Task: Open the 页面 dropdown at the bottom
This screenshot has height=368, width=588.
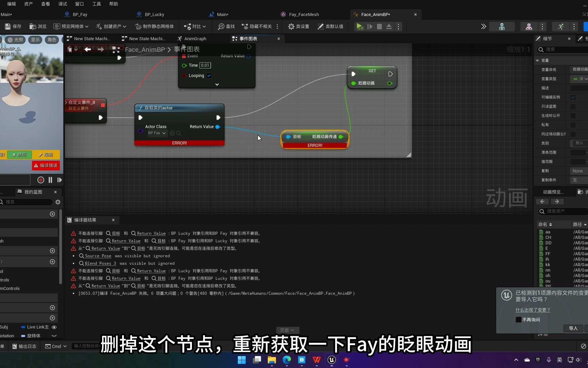Action: (288, 330)
